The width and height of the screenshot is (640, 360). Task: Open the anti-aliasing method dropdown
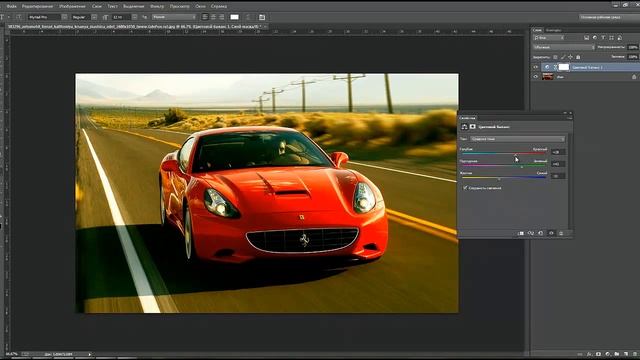coord(174,17)
